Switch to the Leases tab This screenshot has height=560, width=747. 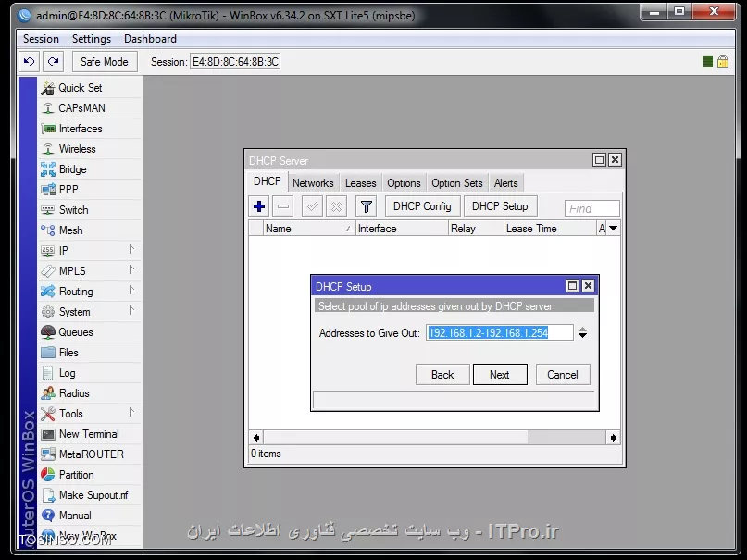[361, 183]
